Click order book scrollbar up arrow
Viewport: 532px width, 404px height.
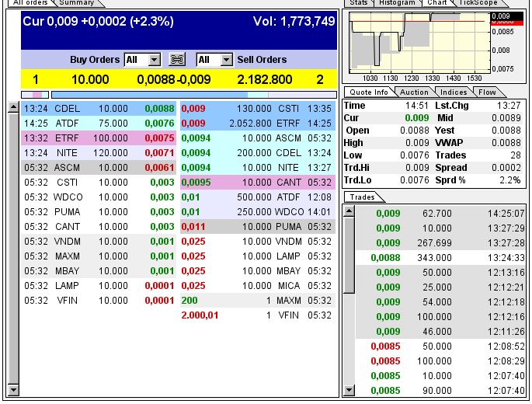pos(13,108)
